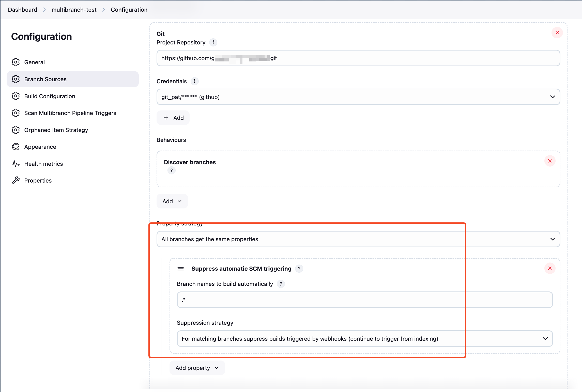Go to General section in sidebar
582x392 pixels.
34,62
